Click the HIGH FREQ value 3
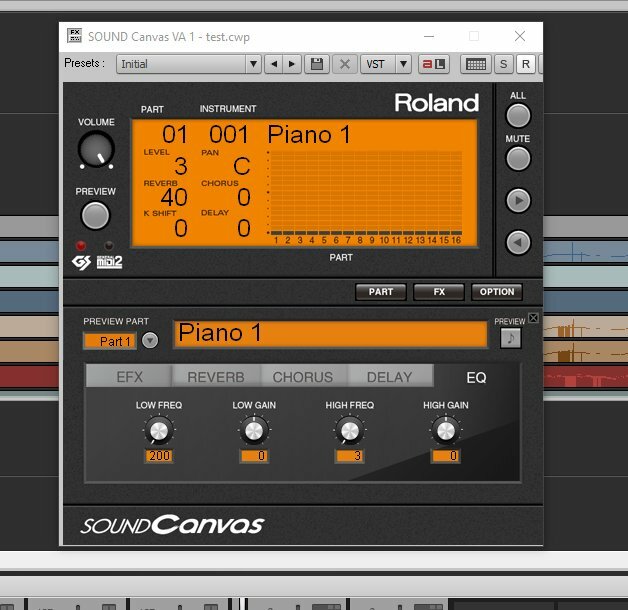The height and width of the screenshot is (610, 628). (350, 456)
